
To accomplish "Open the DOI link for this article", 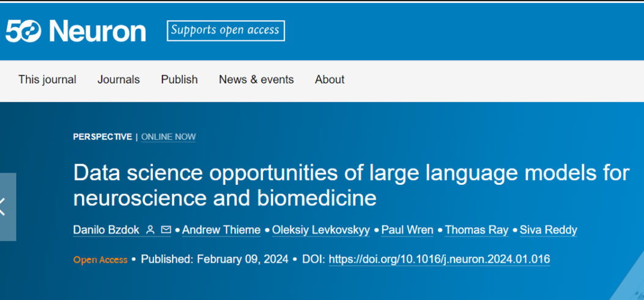I will click(x=439, y=260).
